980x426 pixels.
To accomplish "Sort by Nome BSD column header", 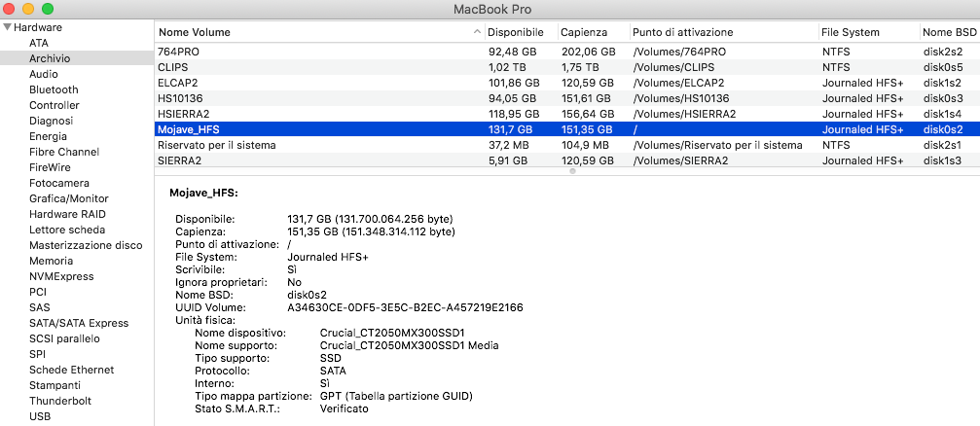I will pyautogui.click(x=950, y=32).
